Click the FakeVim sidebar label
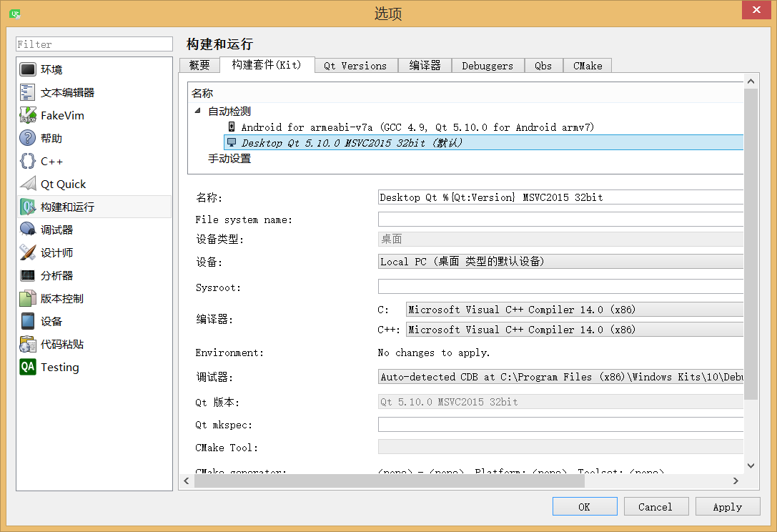The image size is (777, 532). 62,116
